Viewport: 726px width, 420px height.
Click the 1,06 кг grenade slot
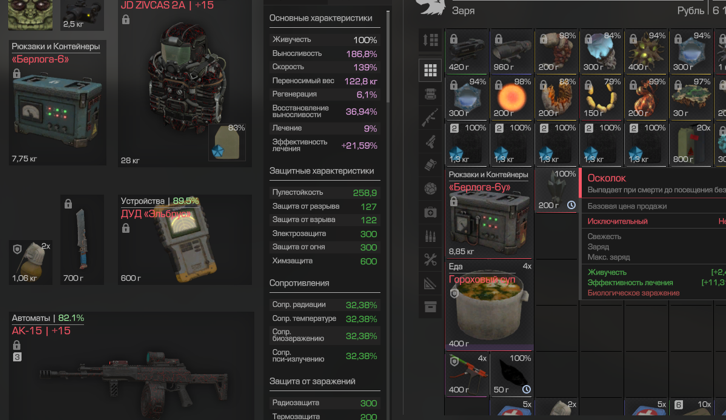(31, 262)
